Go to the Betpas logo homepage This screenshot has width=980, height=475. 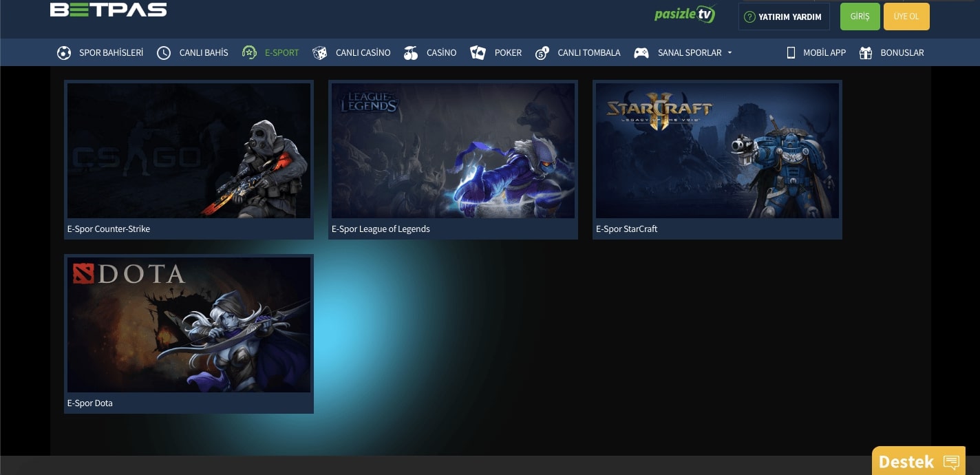pyautogui.click(x=109, y=10)
